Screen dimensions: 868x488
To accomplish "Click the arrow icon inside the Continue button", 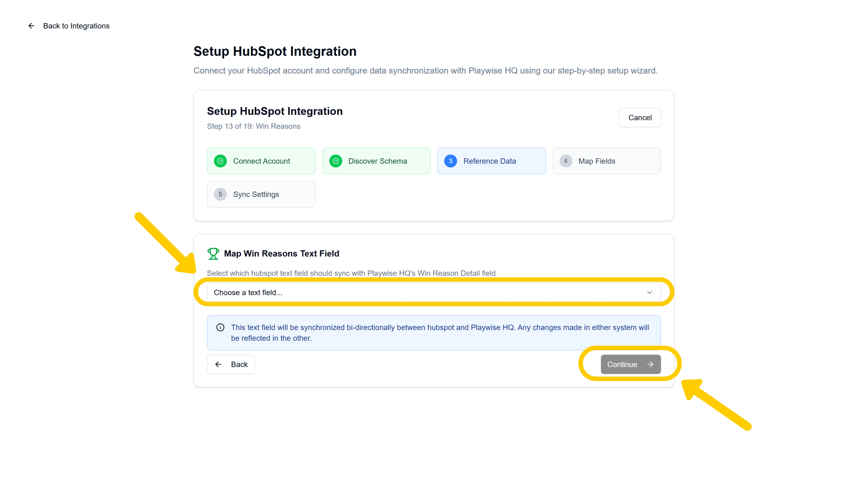I will coord(650,364).
